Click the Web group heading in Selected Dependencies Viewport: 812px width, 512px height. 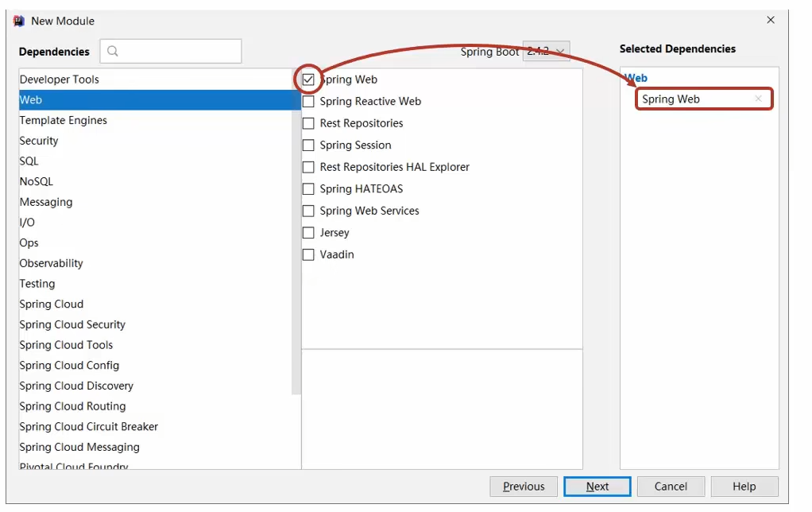tap(636, 78)
